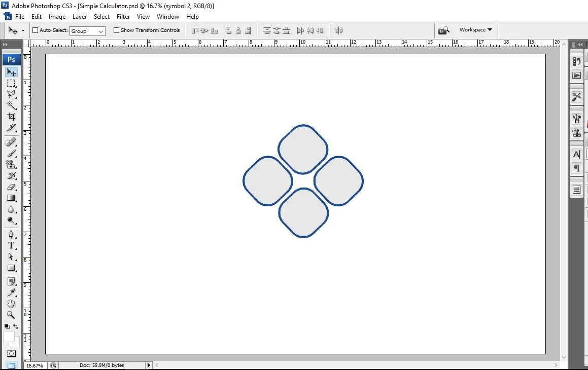Select the Healing Brush tool
588x370 pixels.
11,142
